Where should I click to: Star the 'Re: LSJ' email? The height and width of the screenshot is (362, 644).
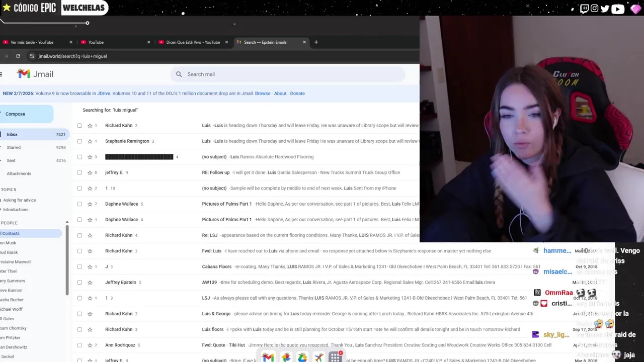pos(90,235)
